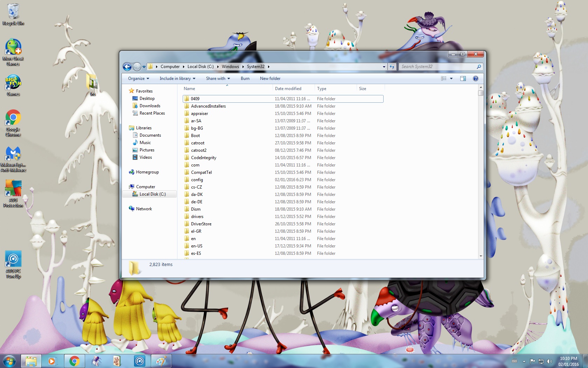Click file list scrollbar down arrow
This screenshot has height=368, width=588.
[481, 256]
